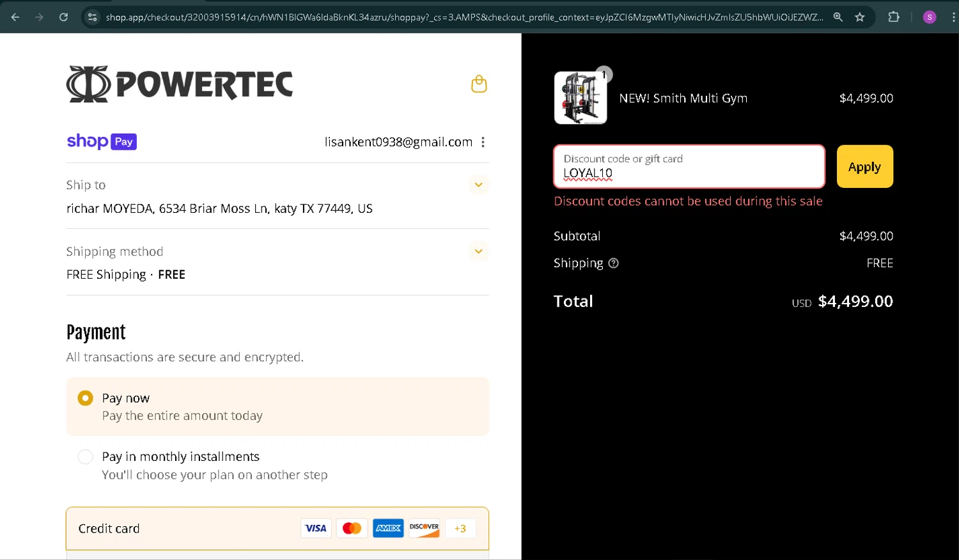Click the email lisankent0938@gmail.com
The width and height of the screenshot is (959, 560).
398,142
